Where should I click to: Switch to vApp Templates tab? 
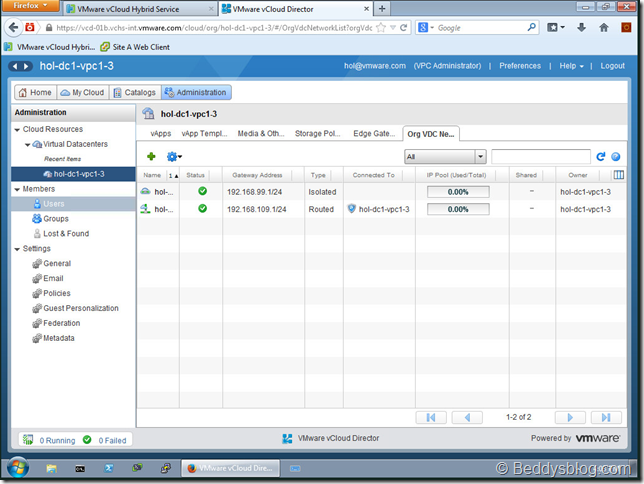(x=204, y=134)
